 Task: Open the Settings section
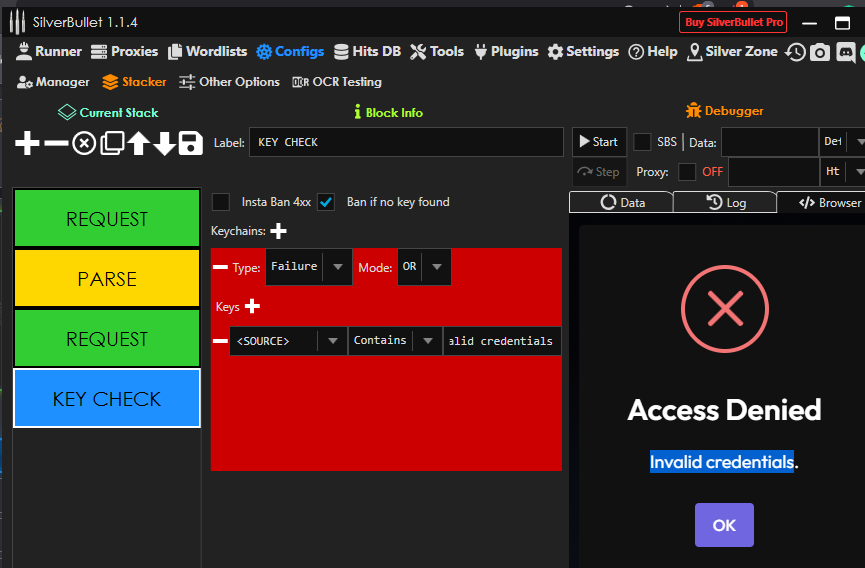[x=583, y=51]
